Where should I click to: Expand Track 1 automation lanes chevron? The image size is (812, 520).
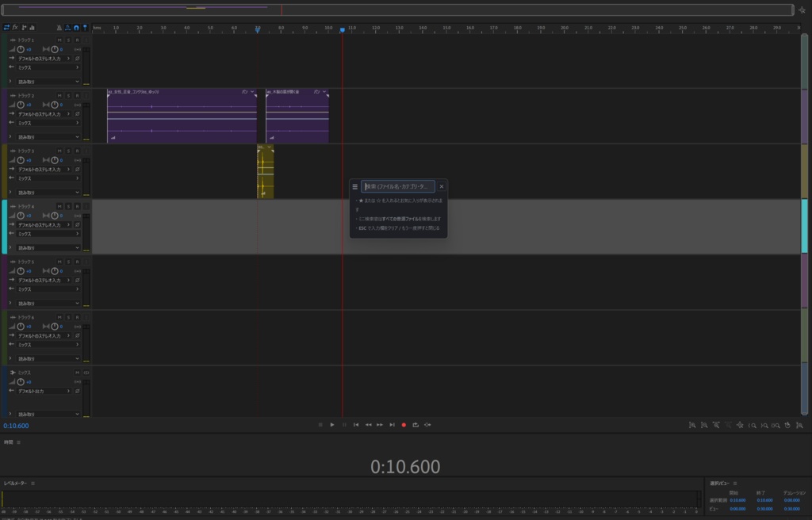(x=10, y=81)
